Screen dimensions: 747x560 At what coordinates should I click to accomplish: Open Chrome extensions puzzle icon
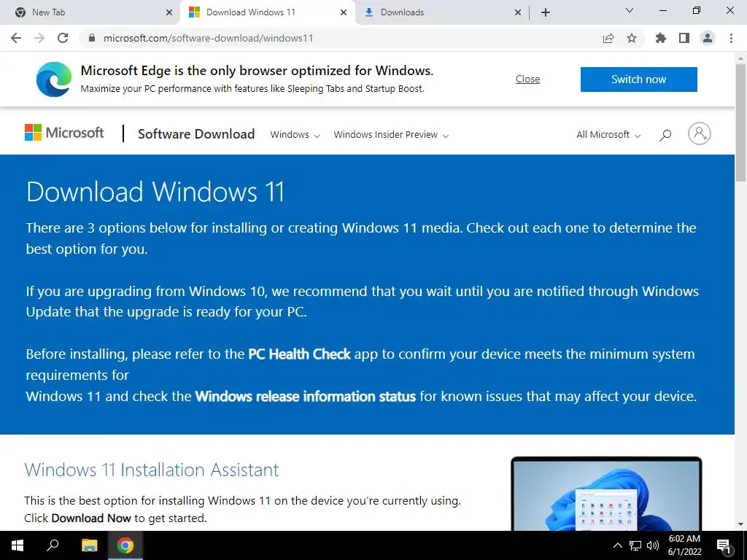(x=661, y=38)
